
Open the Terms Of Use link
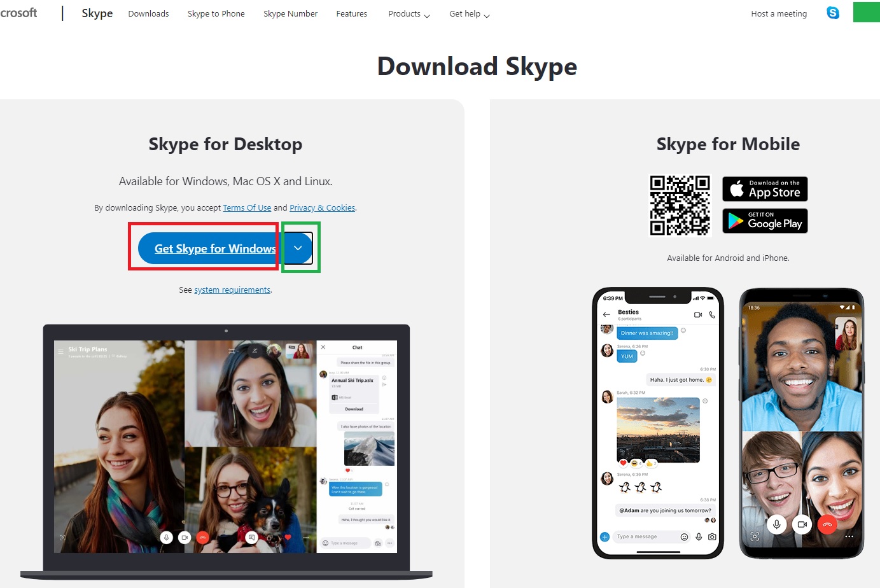(x=247, y=207)
